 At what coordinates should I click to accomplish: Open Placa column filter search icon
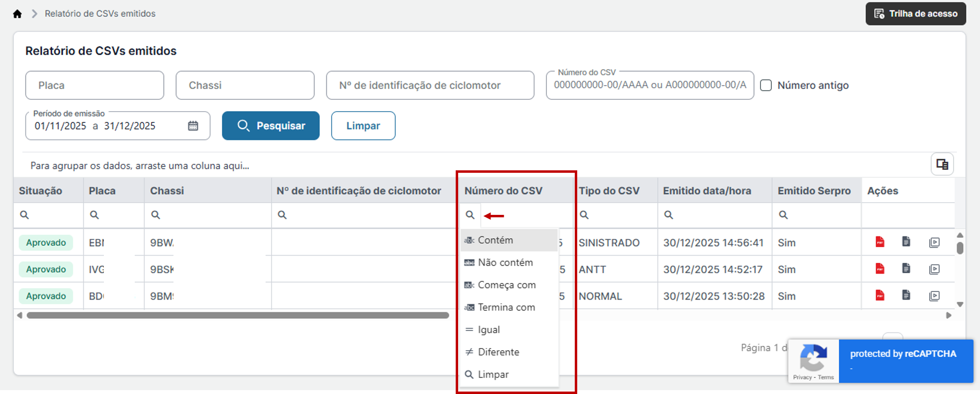95,215
